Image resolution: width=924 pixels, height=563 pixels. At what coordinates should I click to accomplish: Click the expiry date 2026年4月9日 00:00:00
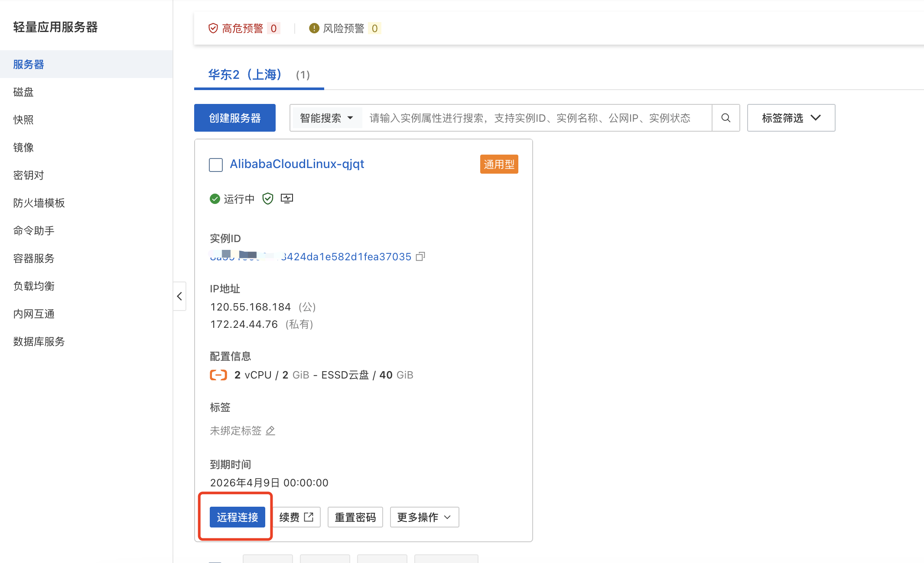(269, 483)
